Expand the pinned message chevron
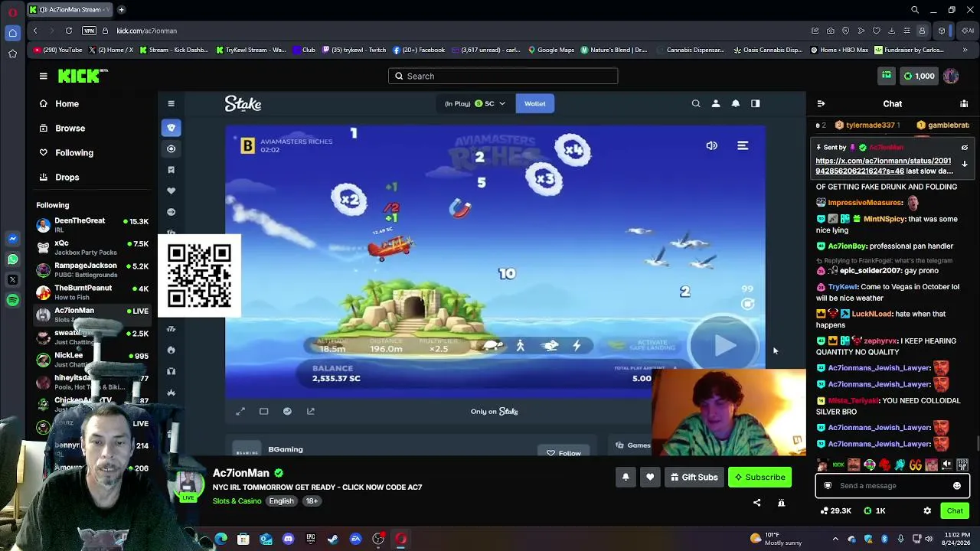 (965, 164)
